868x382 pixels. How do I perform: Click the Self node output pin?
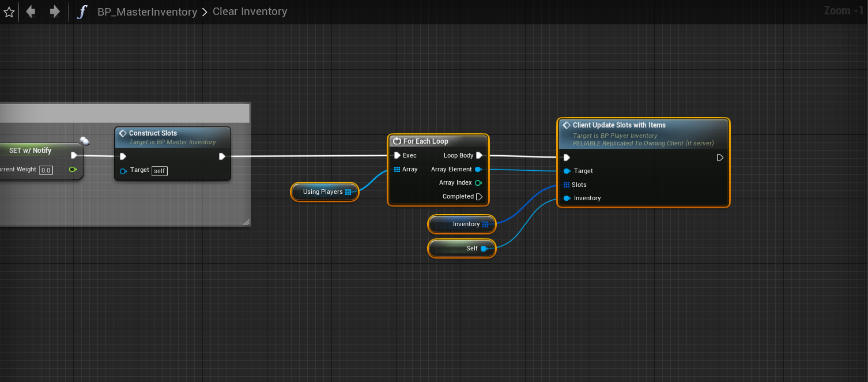(x=484, y=249)
